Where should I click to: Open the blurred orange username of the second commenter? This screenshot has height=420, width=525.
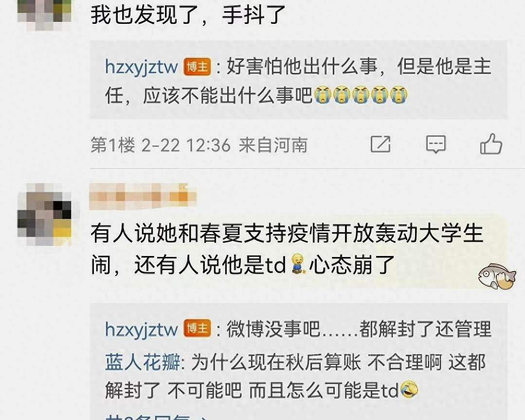coord(143,196)
